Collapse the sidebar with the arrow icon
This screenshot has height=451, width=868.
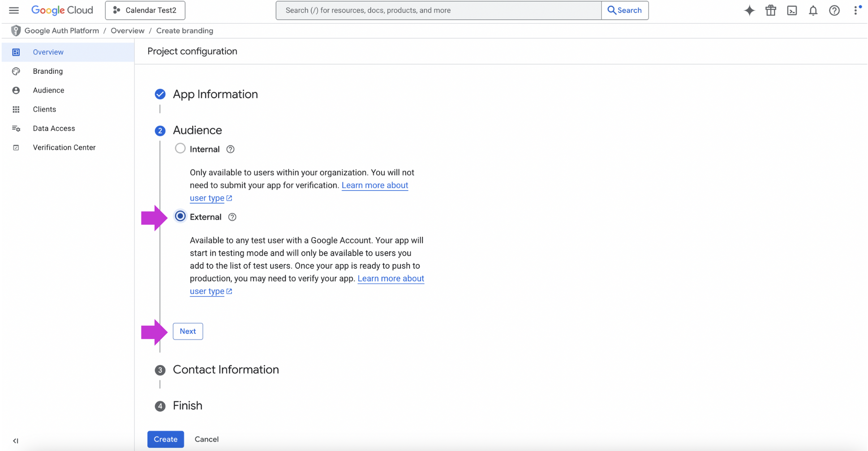click(16, 441)
